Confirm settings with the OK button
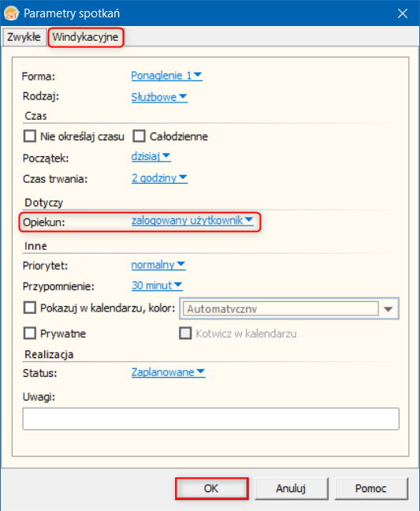 tap(212, 488)
